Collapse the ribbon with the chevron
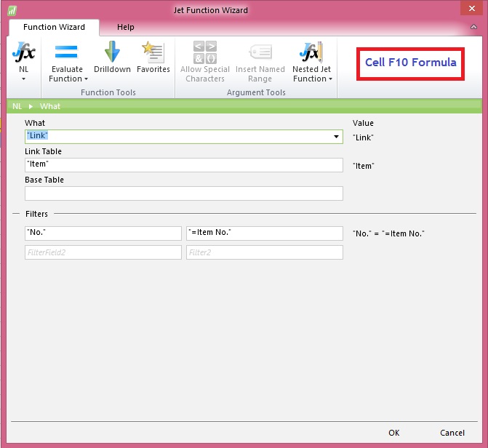This screenshot has height=448, width=488. [473, 28]
